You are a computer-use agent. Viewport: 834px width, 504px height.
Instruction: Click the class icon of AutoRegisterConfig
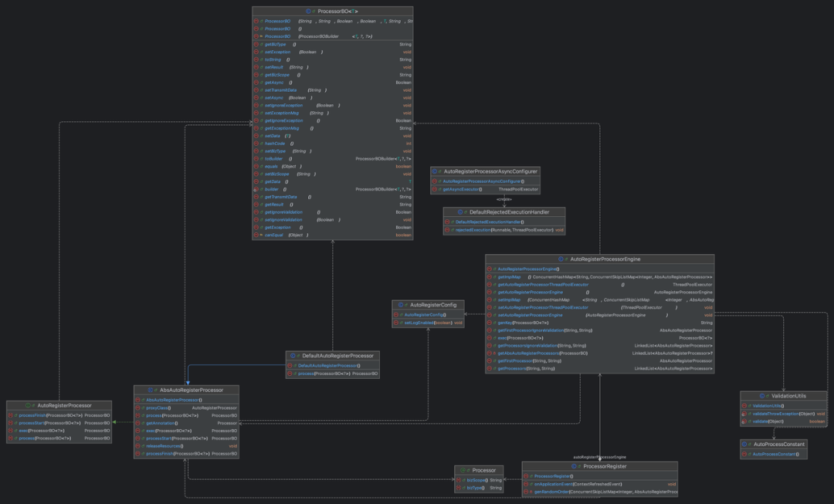tap(401, 305)
